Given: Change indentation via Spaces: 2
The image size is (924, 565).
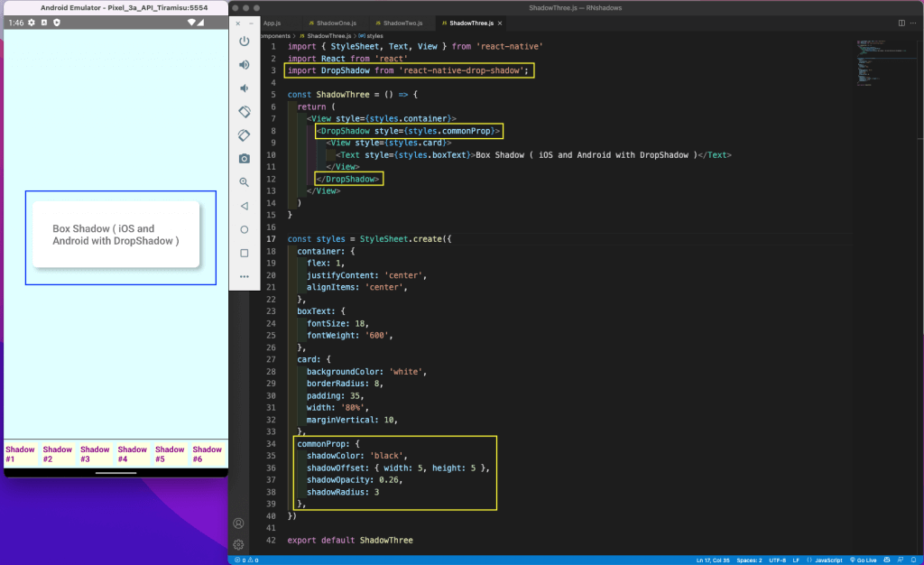Looking at the screenshot, I should pos(748,560).
